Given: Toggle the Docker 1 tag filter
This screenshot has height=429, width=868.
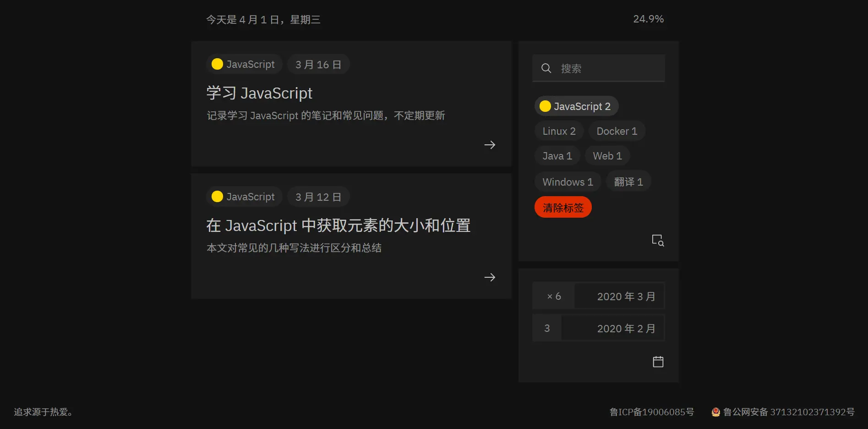Looking at the screenshot, I should tap(617, 131).
